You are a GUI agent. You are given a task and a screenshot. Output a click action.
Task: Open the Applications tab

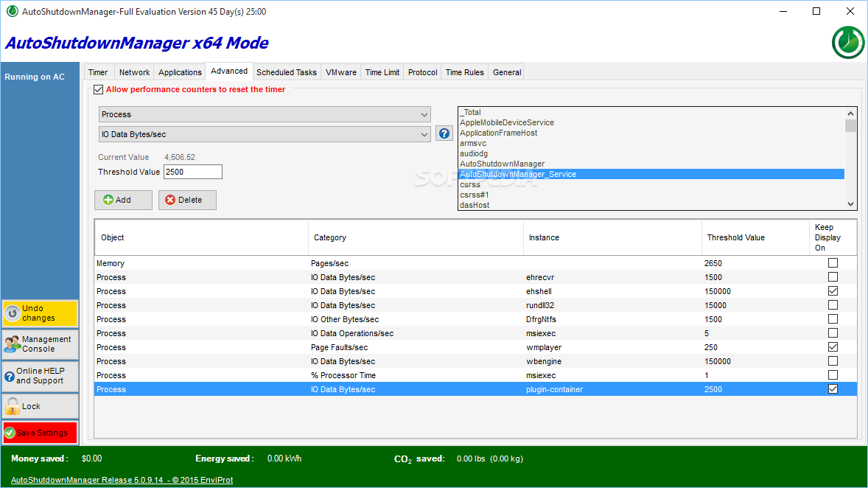point(180,72)
